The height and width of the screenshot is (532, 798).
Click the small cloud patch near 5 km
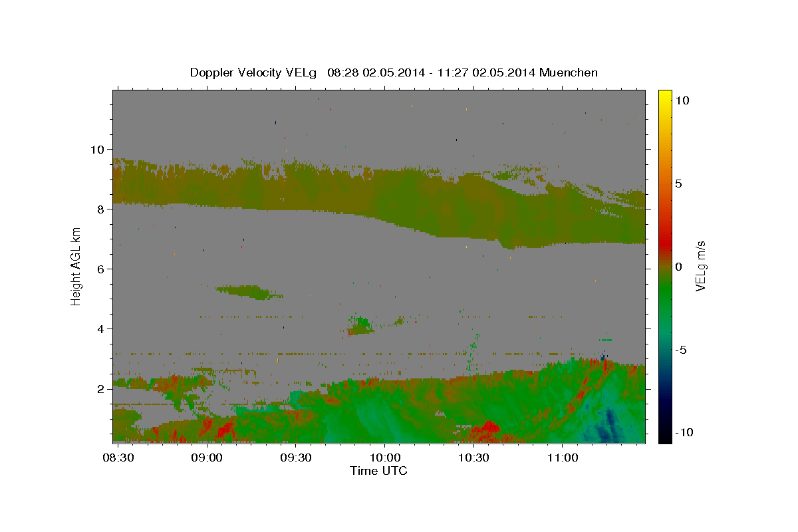click(251, 291)
